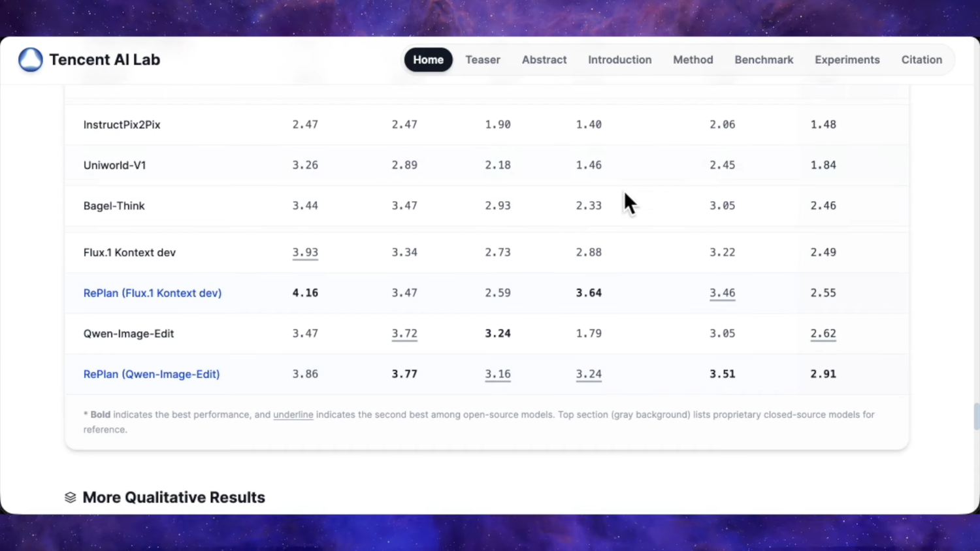
Task: Click the underlined word in the table footnote
Action: pos(293,415)
